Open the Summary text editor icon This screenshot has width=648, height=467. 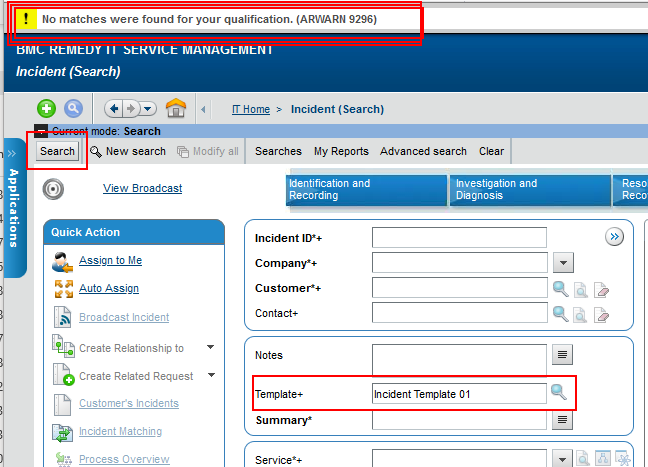(x=562, y=420)
